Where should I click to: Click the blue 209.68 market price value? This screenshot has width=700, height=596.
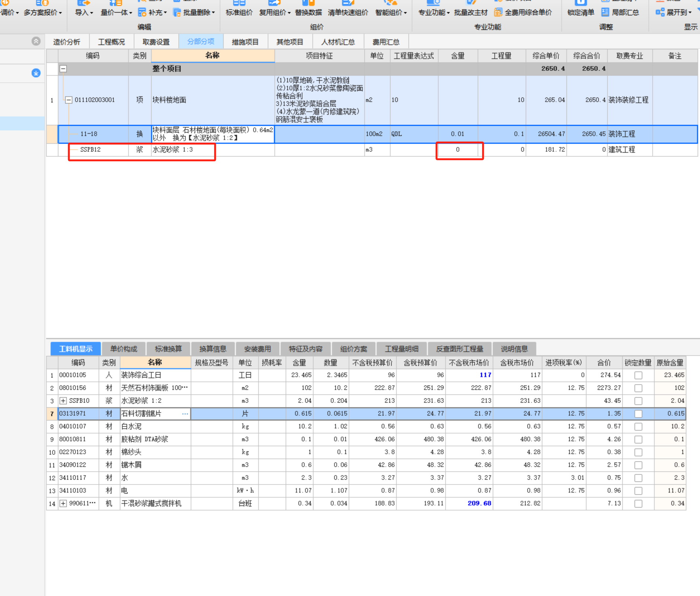(x=479, y=503)
